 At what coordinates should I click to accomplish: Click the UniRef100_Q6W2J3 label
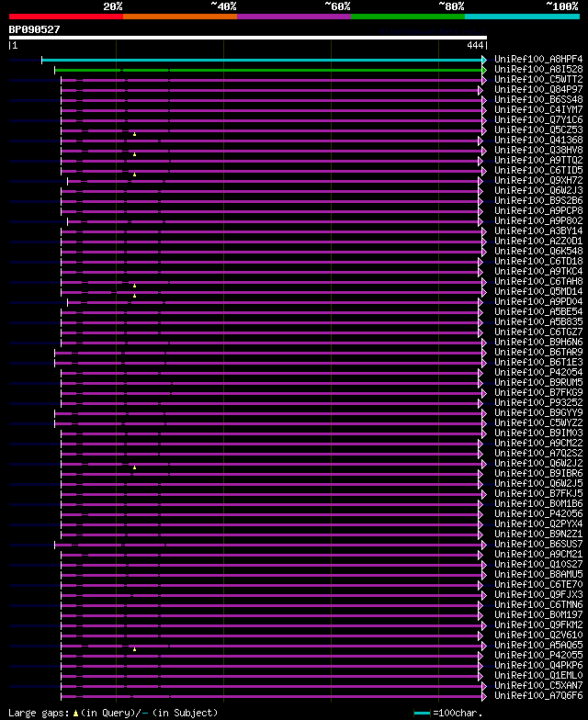[538, 191]
